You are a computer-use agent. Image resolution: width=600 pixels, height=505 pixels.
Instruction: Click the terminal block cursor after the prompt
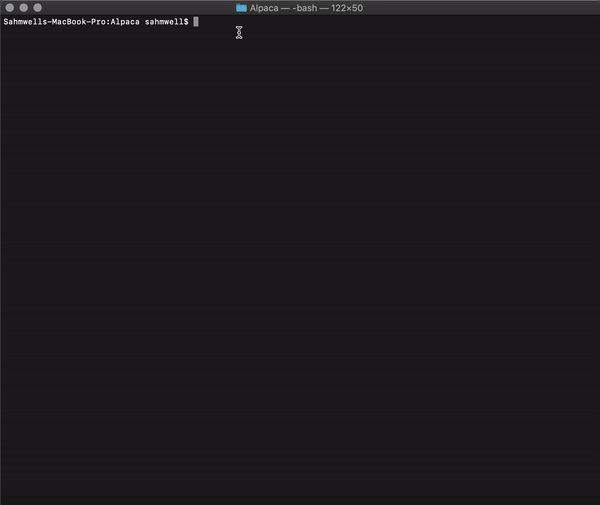click(196, 22)
